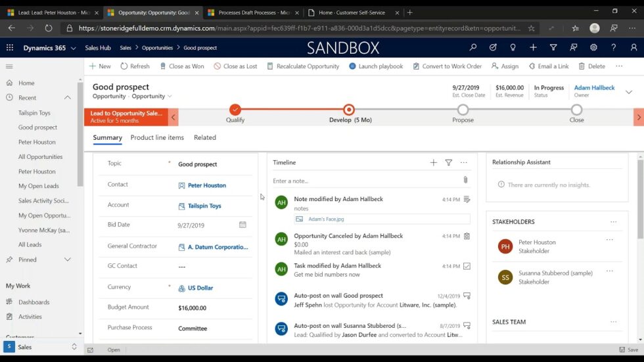
Task: Open the task flow checkmark icon
Action: 493,47
